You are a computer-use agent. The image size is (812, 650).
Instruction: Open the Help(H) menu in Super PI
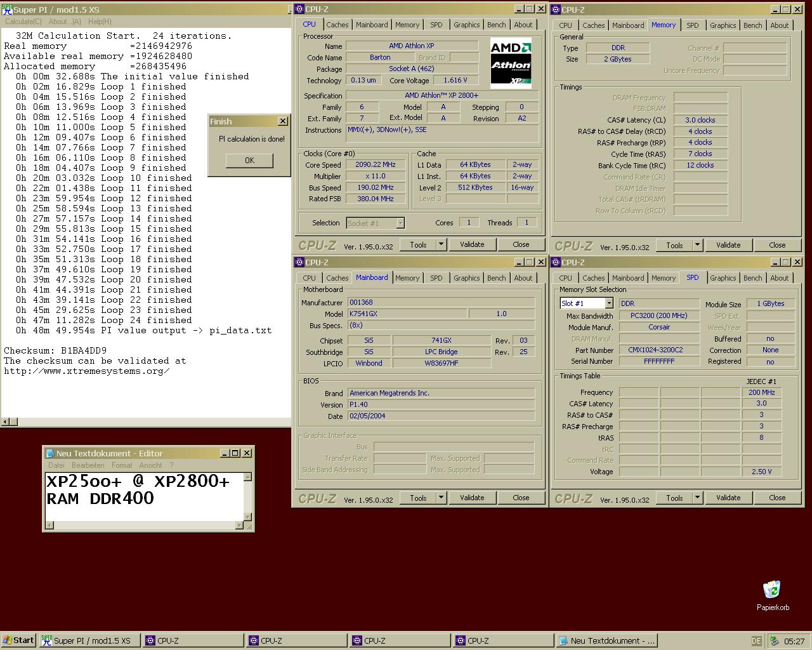[x=100, y=22]
